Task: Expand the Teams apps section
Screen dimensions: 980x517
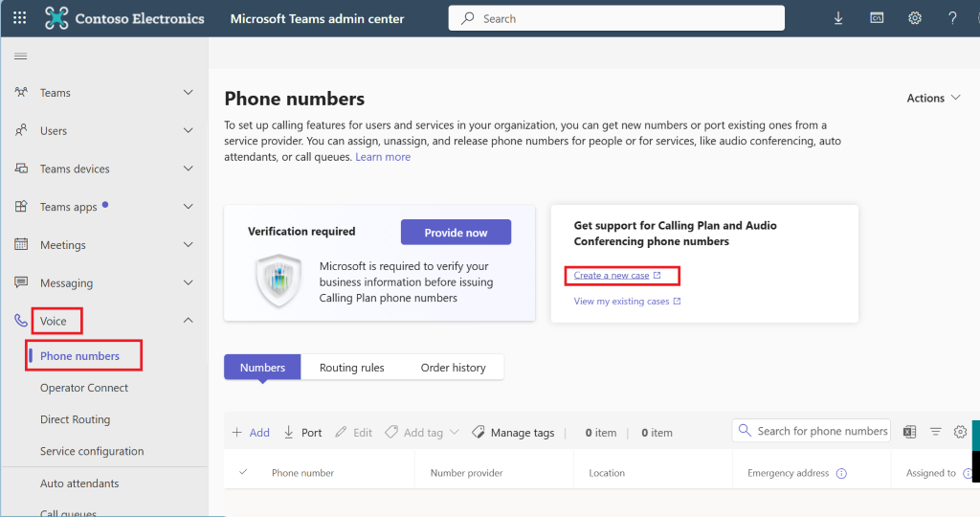Action: click(189, 207)
